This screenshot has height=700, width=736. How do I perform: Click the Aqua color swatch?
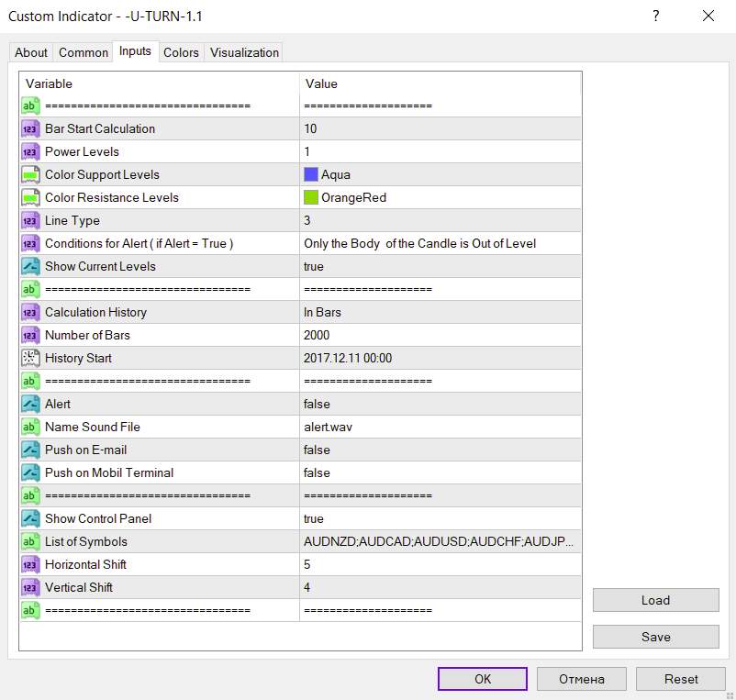point(311,174)
